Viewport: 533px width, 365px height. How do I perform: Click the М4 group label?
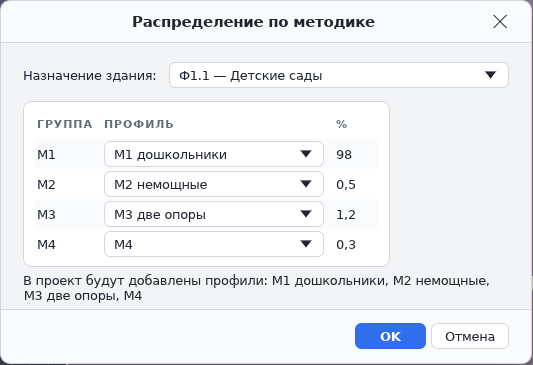tap(46, 244)
